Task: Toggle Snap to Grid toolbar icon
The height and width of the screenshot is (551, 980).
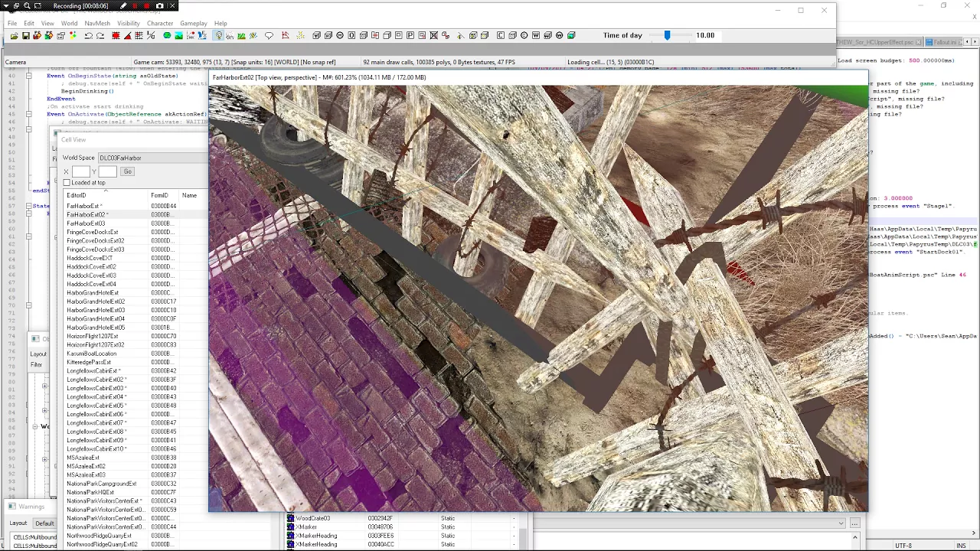Action: (139, 35)
